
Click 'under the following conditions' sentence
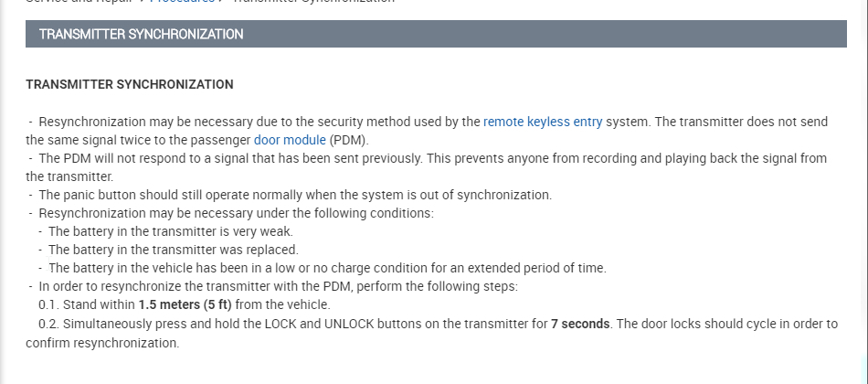(x=347, y=213)
